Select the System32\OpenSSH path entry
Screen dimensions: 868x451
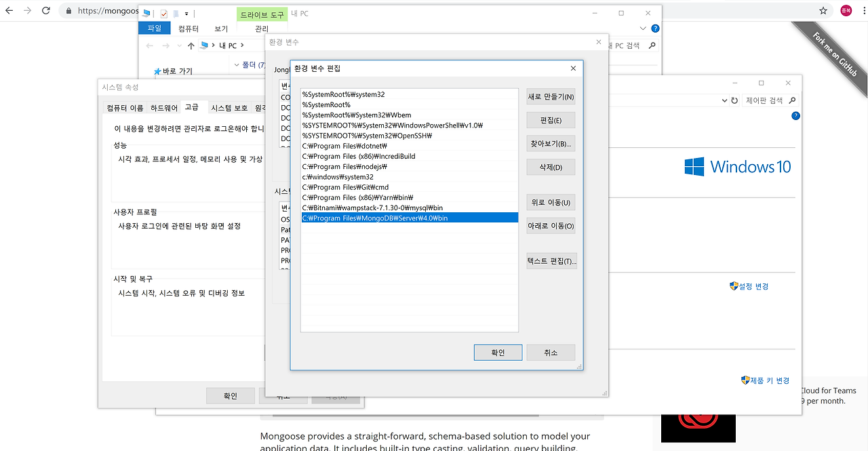(410, 136)
